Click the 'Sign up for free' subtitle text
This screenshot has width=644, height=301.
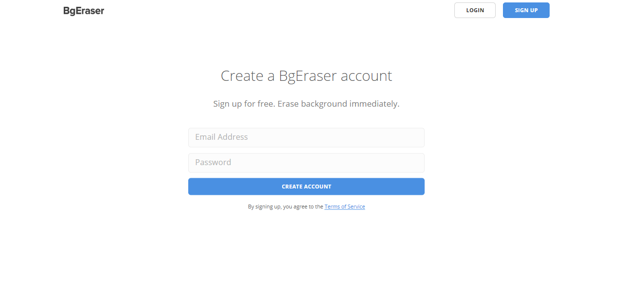click(x=243, y=104)
